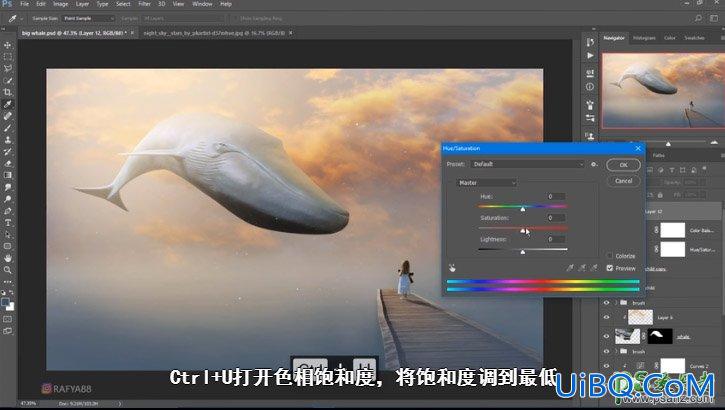Toggle the Preview checkbox
The width and height of the screenshot is (725, 410).
609,268
